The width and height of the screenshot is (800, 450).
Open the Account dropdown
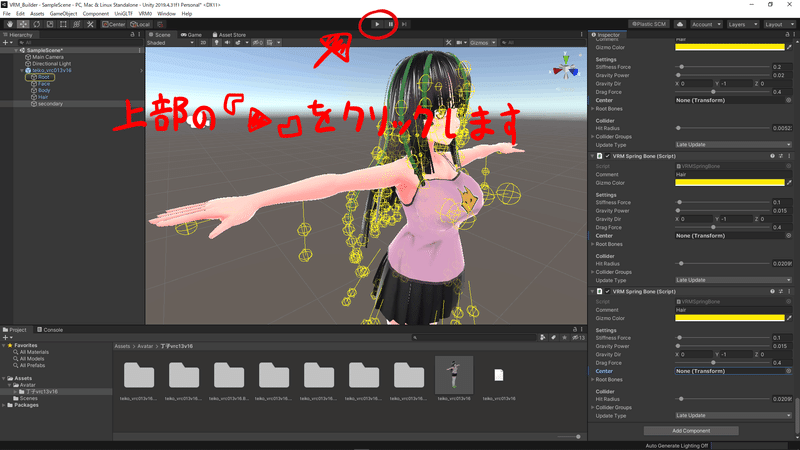706,24
